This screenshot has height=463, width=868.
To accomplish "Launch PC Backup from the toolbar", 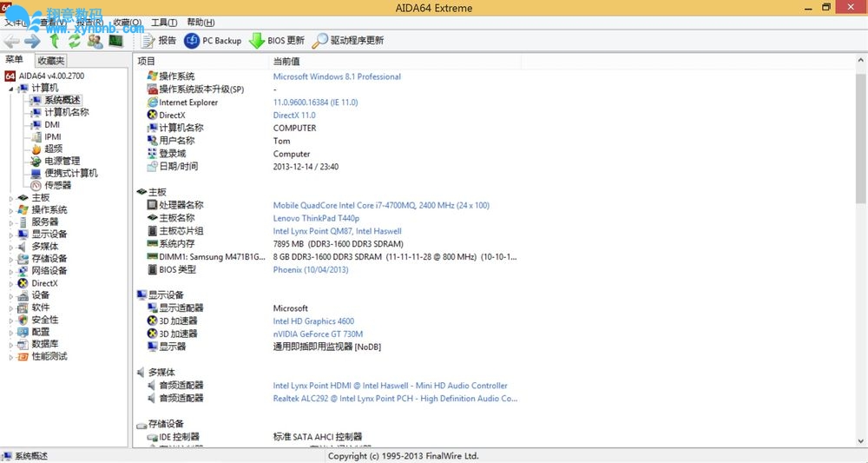I will tap(214, 41).
